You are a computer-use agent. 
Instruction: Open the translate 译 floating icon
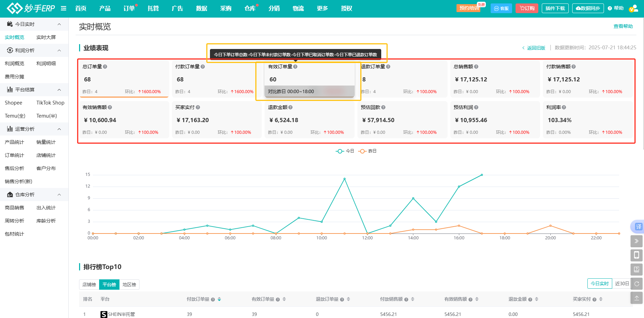point(638,227)
